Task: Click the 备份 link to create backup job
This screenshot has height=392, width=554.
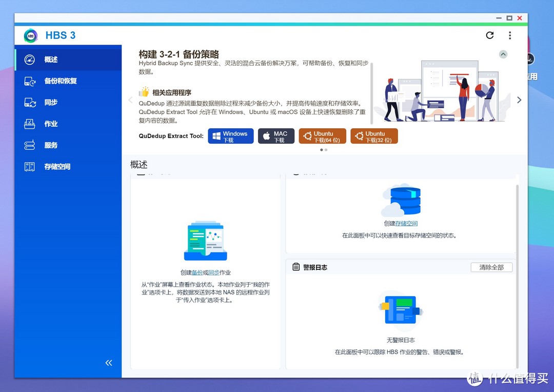Action: point(197,272)
